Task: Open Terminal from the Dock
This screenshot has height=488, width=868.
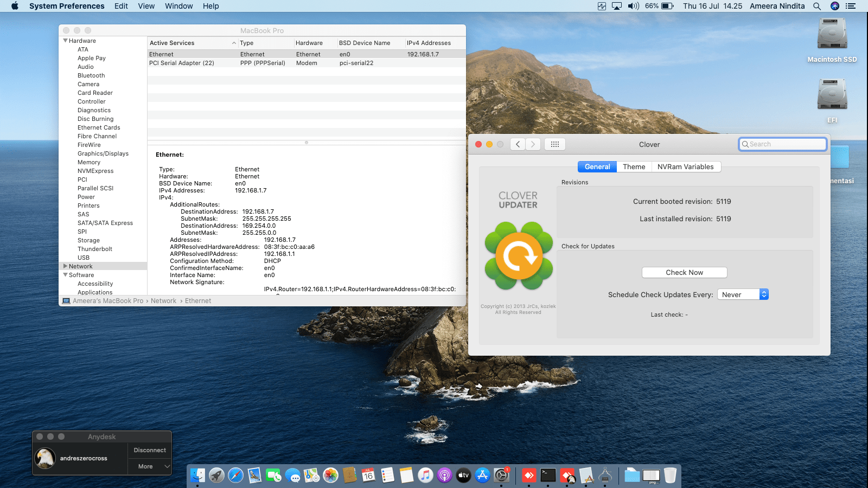Action: click(x=548, y=476)
